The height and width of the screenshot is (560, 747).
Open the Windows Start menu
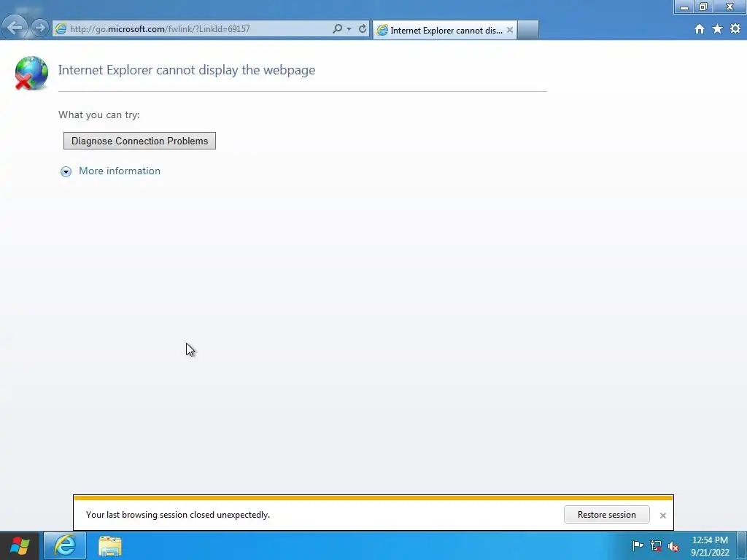point(20,545)
